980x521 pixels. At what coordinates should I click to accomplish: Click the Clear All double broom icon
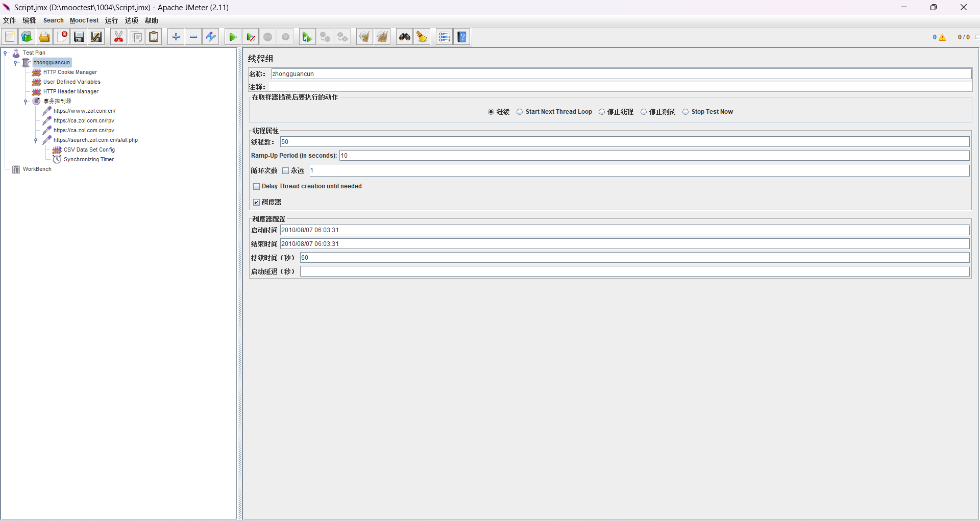[x=382, y=37]
